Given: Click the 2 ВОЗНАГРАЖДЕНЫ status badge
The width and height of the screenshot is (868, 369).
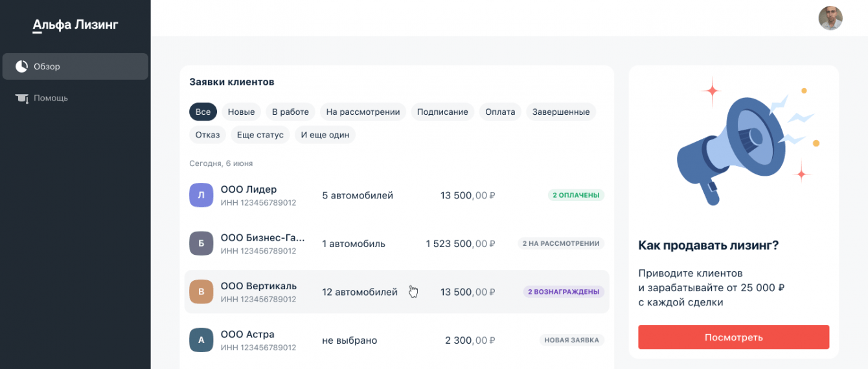Looking at the screenshot, I should [x=564, y=292].
